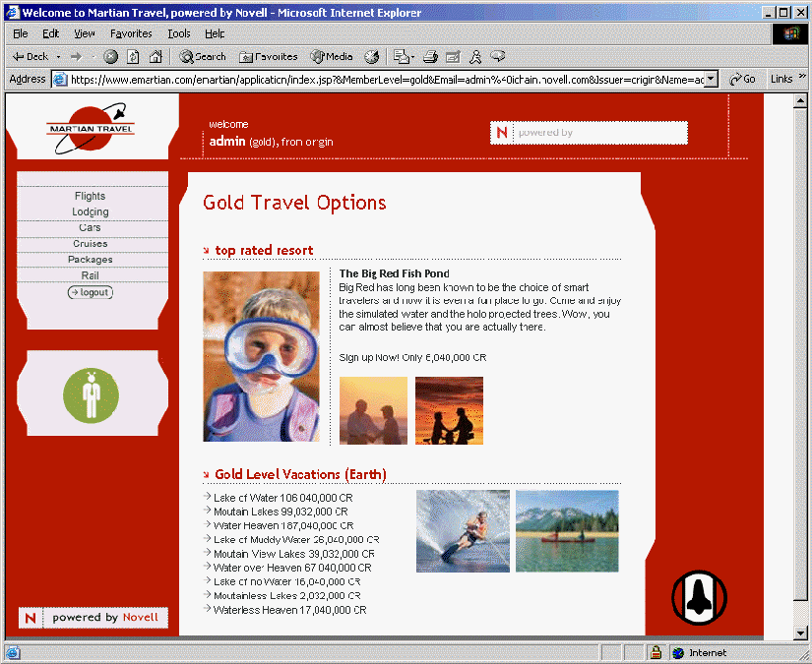This screenshot has width=812, height=664.
Task: Select Water over Heaven 67,040,000 CR
Action: pos(292,568)
